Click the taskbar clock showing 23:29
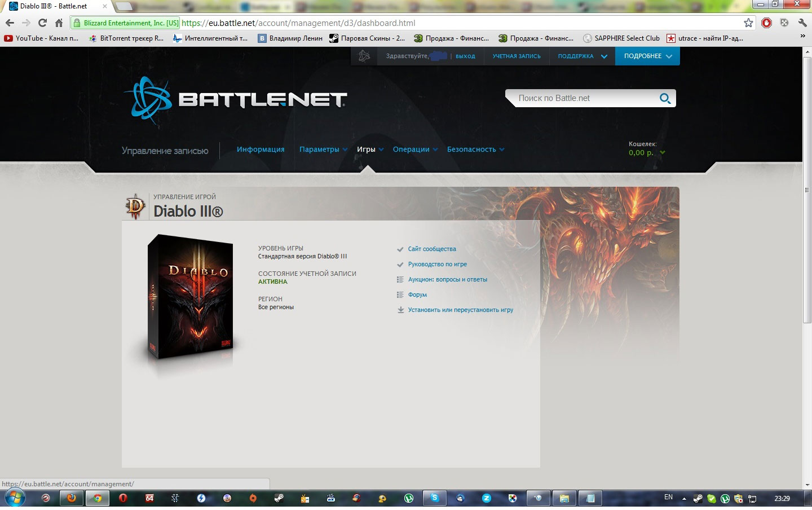 pos(782,499)
